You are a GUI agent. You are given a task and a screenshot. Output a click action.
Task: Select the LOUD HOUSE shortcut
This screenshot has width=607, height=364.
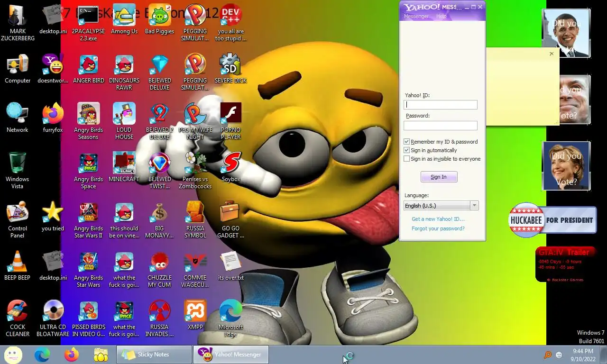point(124,114)
